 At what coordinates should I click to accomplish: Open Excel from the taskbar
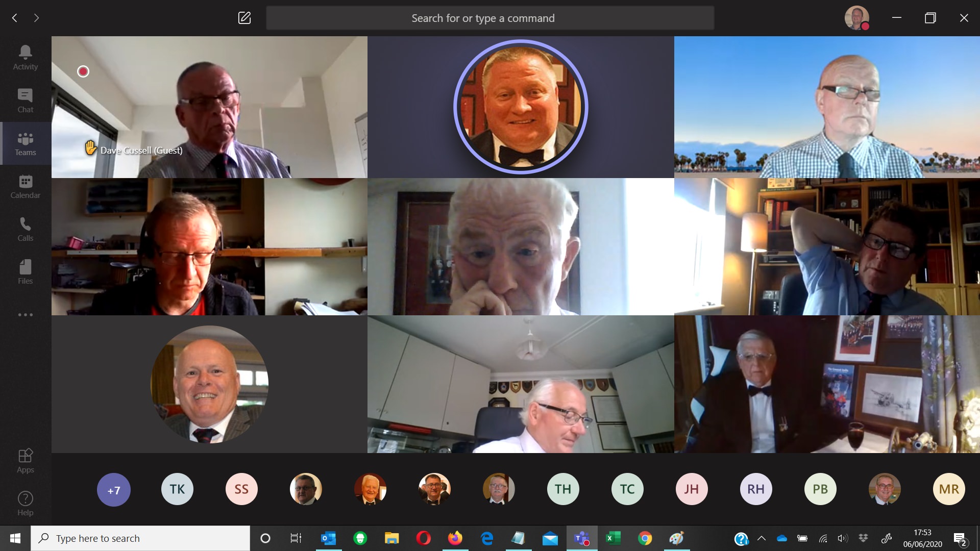tap(612, 538)
